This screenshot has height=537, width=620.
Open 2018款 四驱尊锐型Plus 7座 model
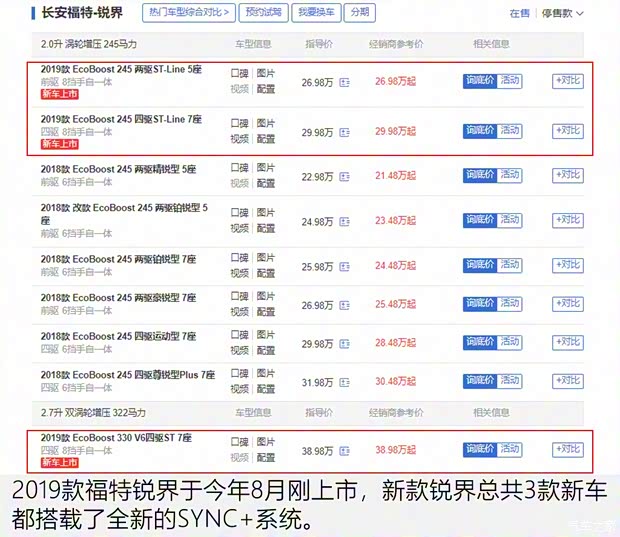pos(128,375)
